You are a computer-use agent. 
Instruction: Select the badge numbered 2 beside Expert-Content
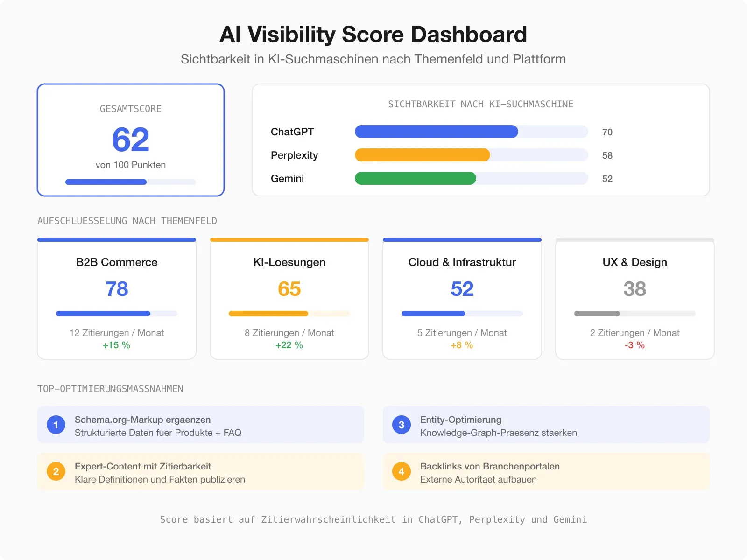[x=56, y=471]
